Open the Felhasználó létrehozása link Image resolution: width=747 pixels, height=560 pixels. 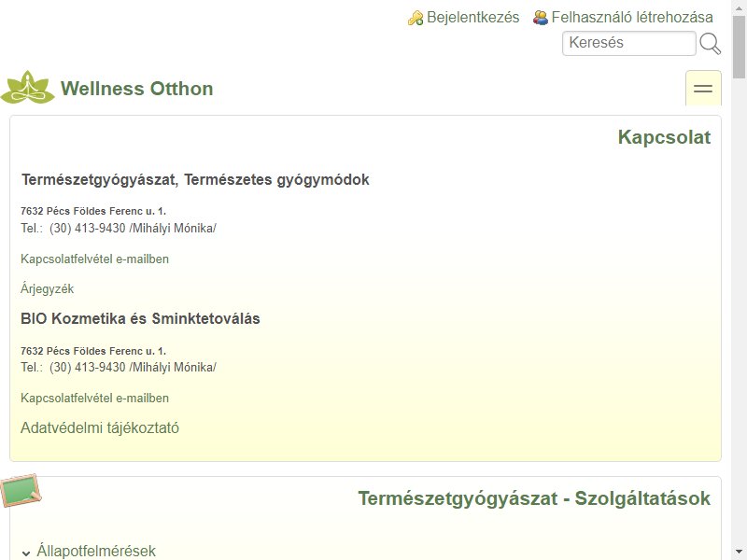pyautogui.click(x=632, y=17)
